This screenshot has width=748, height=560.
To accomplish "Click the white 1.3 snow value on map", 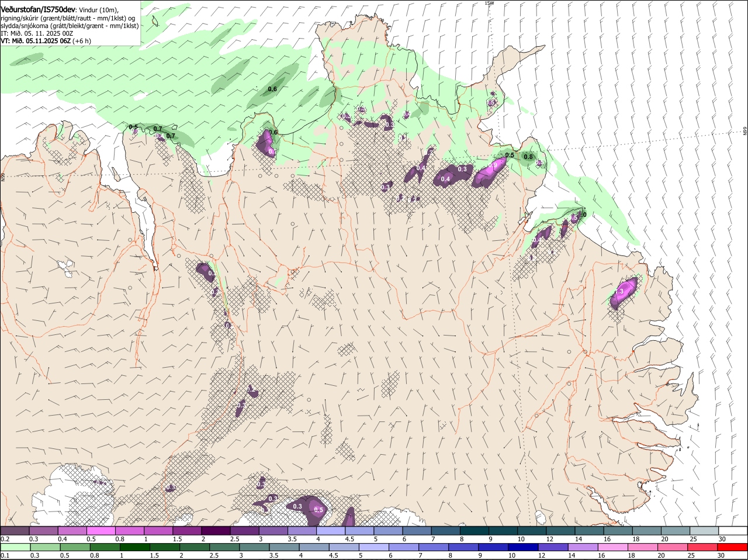I will click(x=619, y=291).
